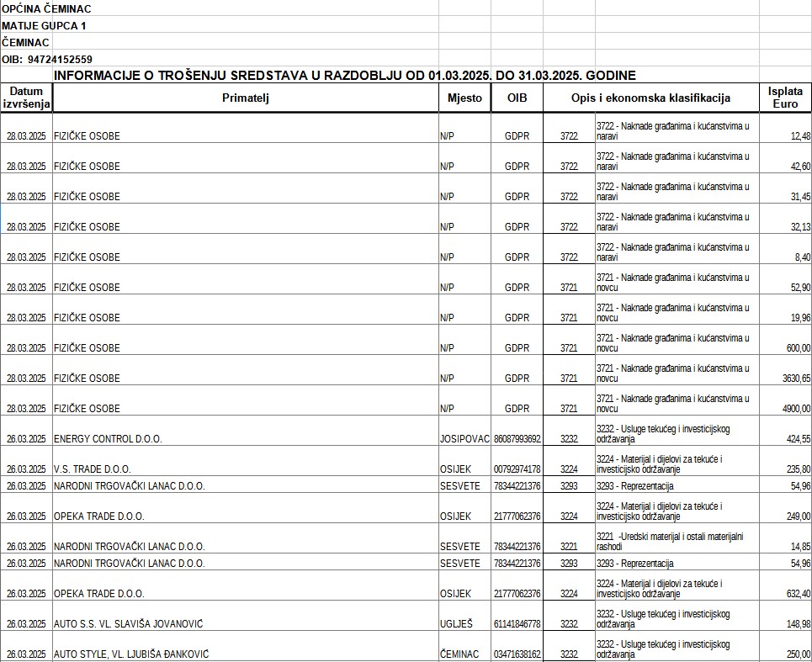Select the V.S. TRADE D.O.O. cell
The height and width of the screenshot is (662, 812).
93,469
